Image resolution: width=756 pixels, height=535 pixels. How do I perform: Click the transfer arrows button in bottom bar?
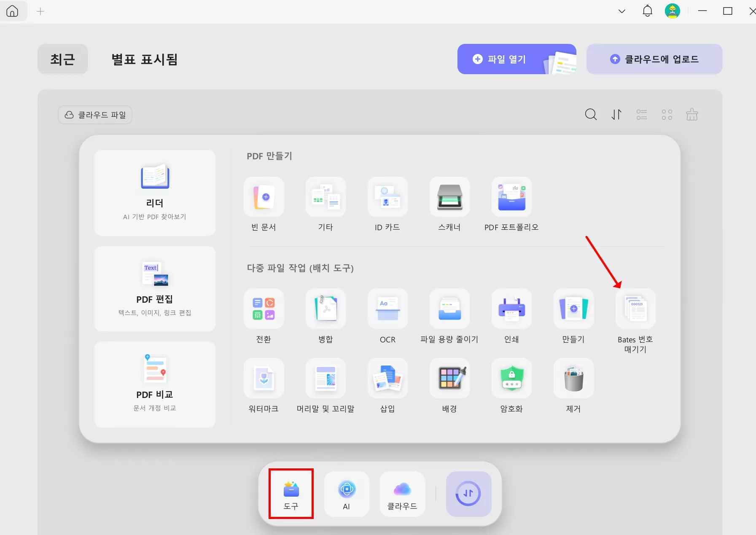[x=468, y=494]
